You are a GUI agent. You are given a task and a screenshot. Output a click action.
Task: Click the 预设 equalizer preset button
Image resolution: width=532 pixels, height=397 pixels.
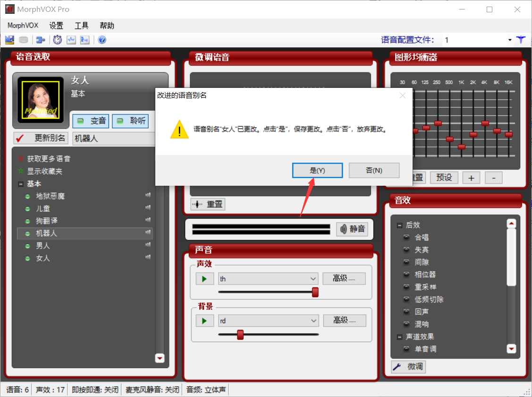[x=444, y=178]
